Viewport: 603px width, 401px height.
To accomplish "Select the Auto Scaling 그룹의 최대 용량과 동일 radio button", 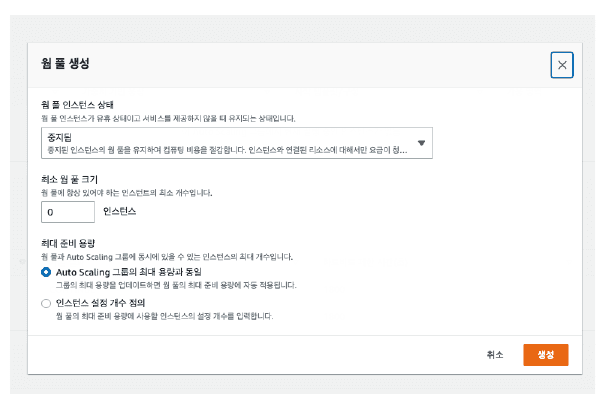I will tap(46, 271).
